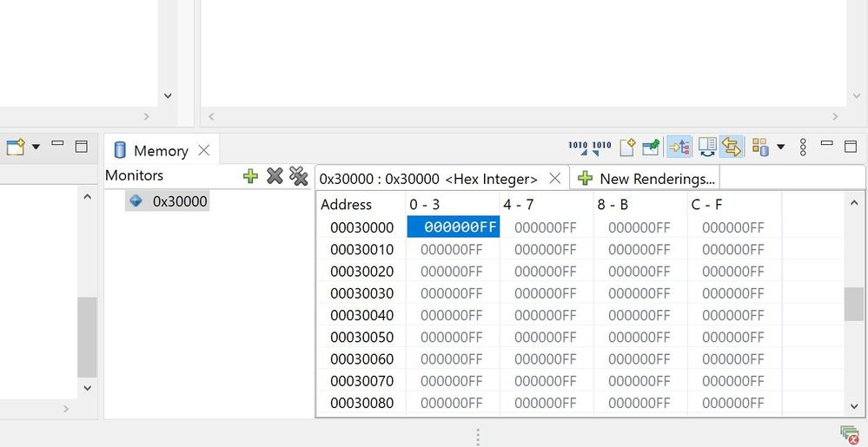Screen dimensions: 868x447
Task: Click the 4 - 7 cell in row 00030070
Action: tap(546, 381)
